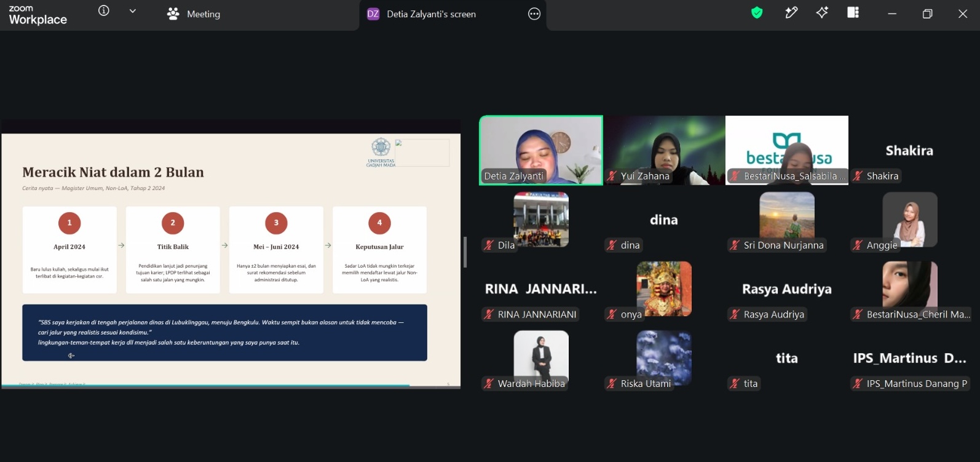Close the Zoom meeting window
This screenshot has height=462, width=980.
963,14
